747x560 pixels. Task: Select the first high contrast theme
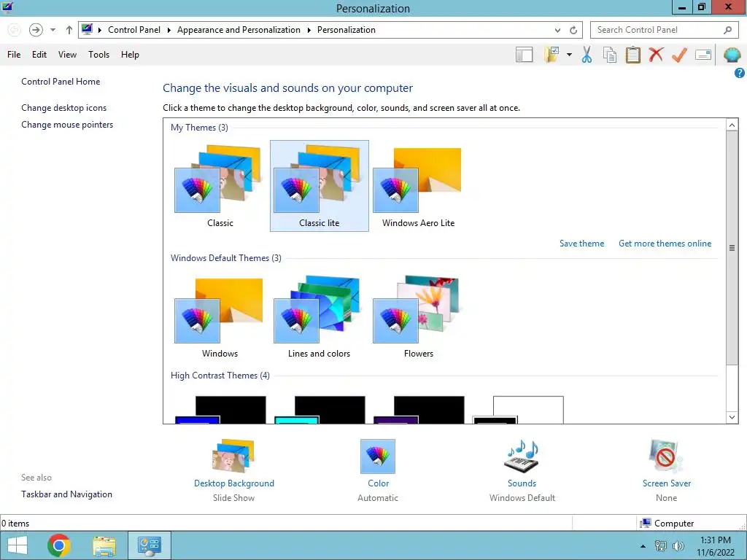(220, 410)
